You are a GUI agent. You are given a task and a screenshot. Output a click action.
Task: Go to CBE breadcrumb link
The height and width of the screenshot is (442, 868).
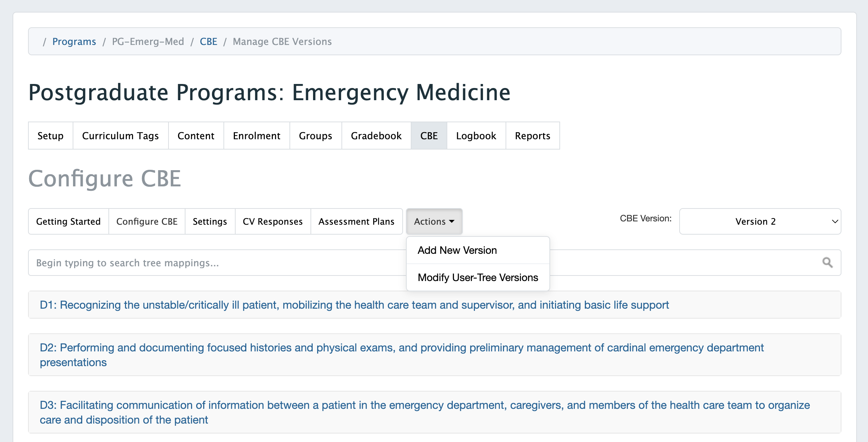coord(208,42)
